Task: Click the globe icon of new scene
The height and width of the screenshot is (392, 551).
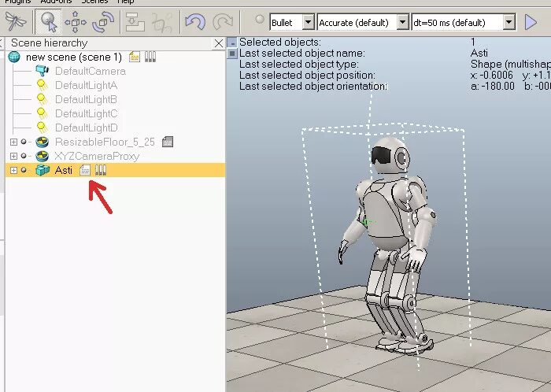Action: tap(14, 57)
